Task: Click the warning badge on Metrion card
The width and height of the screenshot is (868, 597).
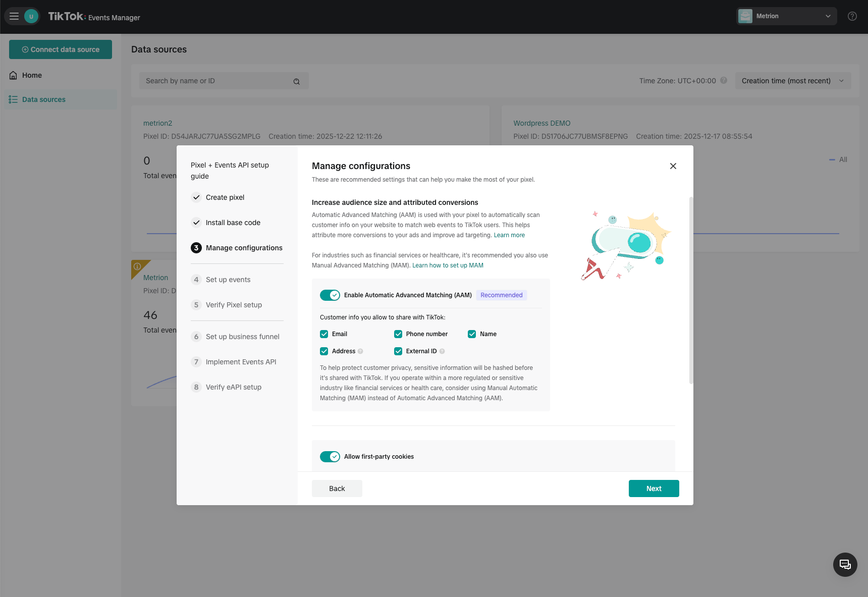Action: 137,266
